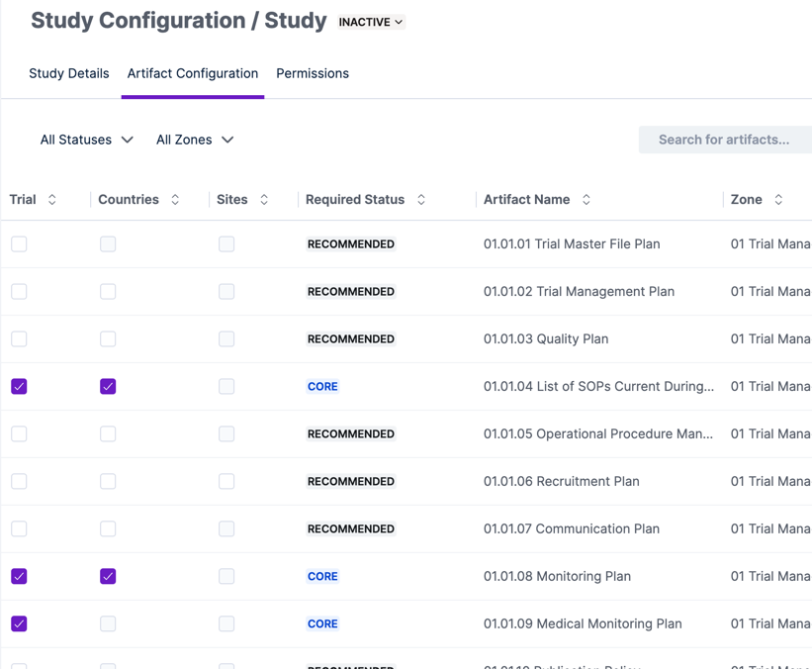Image resolution: width=812 pixels, height=669 pixels.
Task: Select the Artifact Configuration tab
Action: point(193,73)
